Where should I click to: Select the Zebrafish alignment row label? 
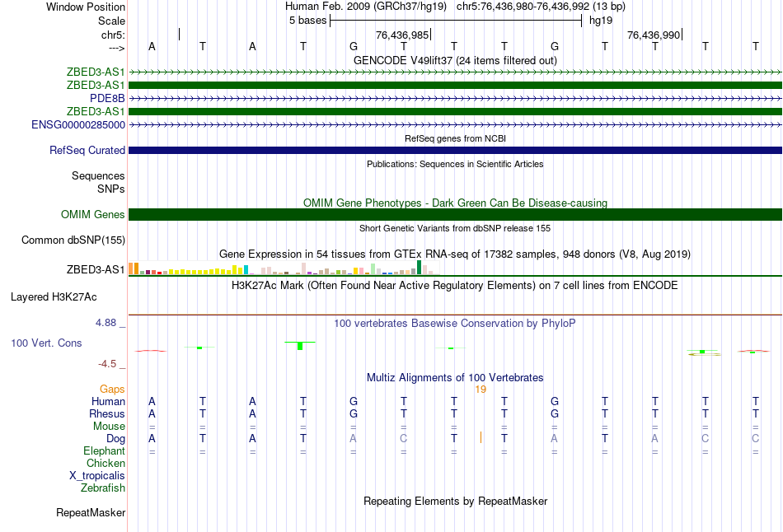click(x=103, y=488)
